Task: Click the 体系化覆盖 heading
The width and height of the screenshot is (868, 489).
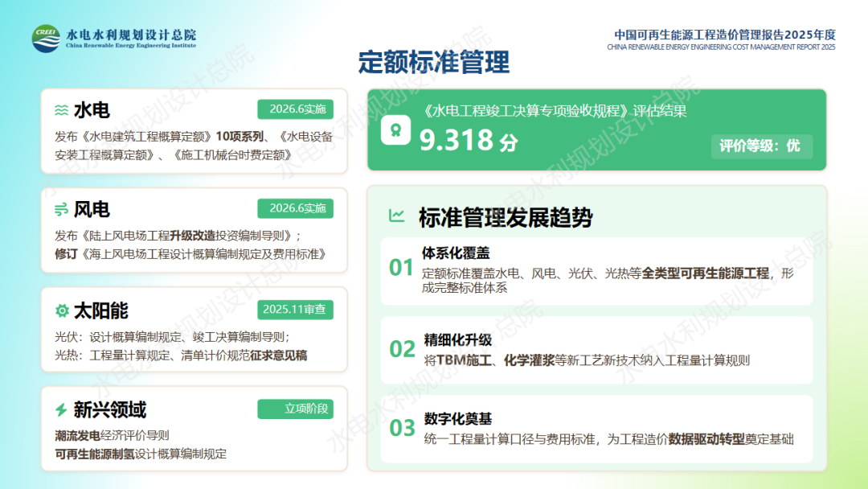Action: point(457,253)
